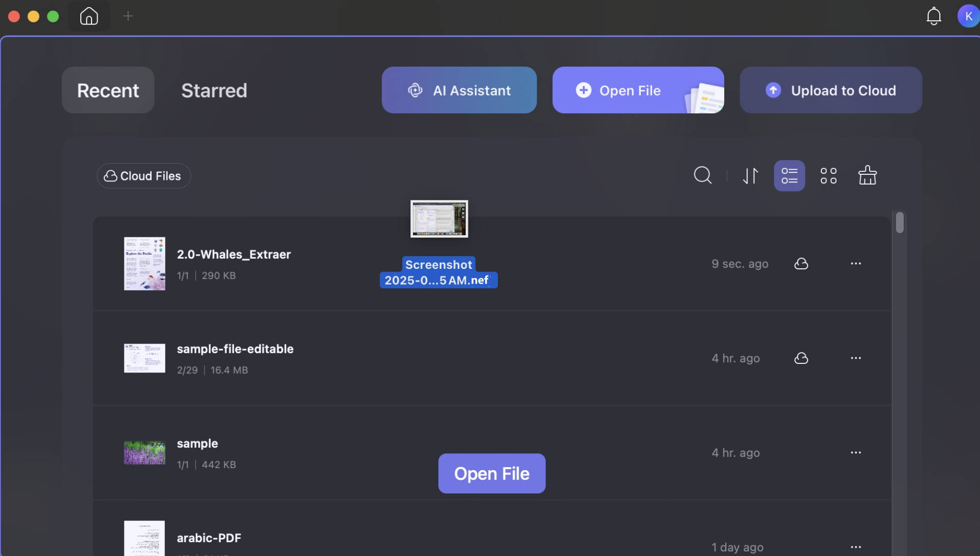The width and height of the screenshot is (980, 556).
Task: Click the 290 KB file size
Action: coord(219,275)
